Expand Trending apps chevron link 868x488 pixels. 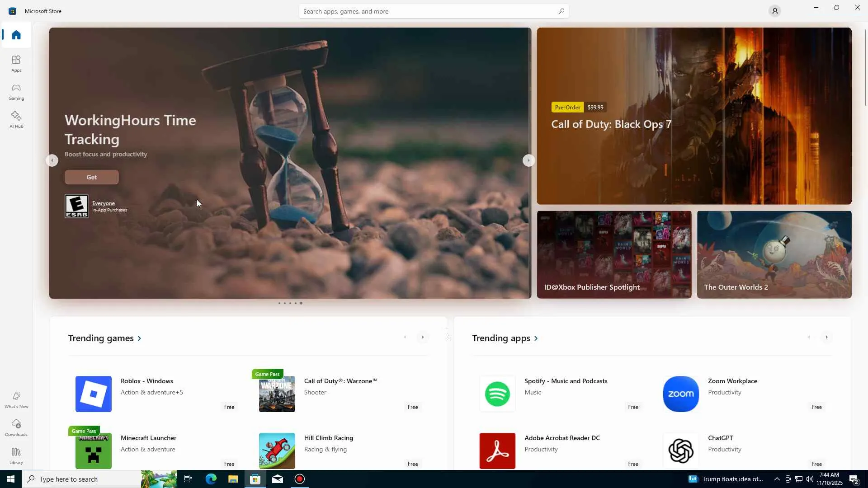tap(536, 338)
